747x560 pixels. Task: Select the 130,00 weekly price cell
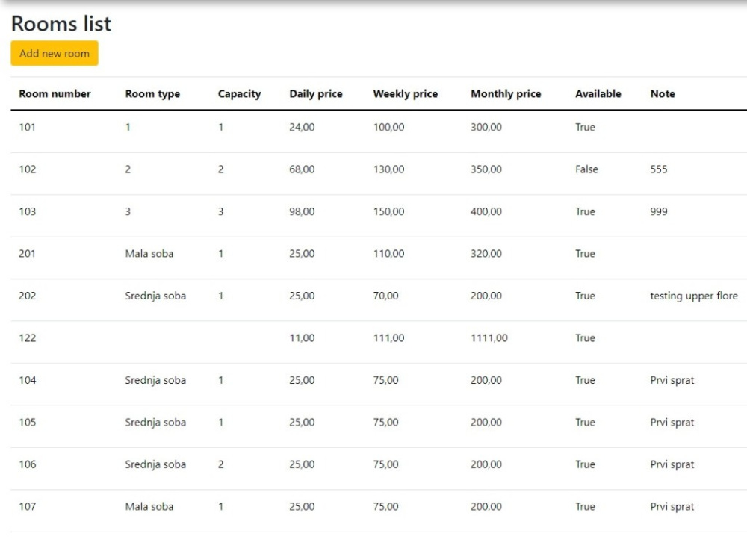[x=388, y=169]
